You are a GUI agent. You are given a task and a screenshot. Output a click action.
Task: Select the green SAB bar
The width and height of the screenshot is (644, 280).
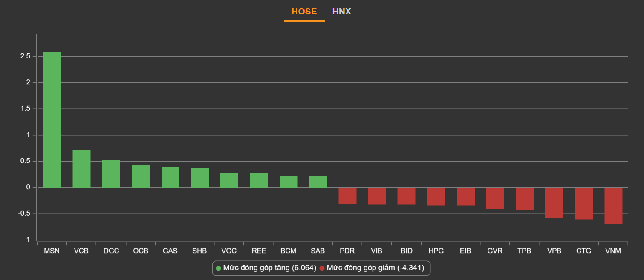pos(318,182)
